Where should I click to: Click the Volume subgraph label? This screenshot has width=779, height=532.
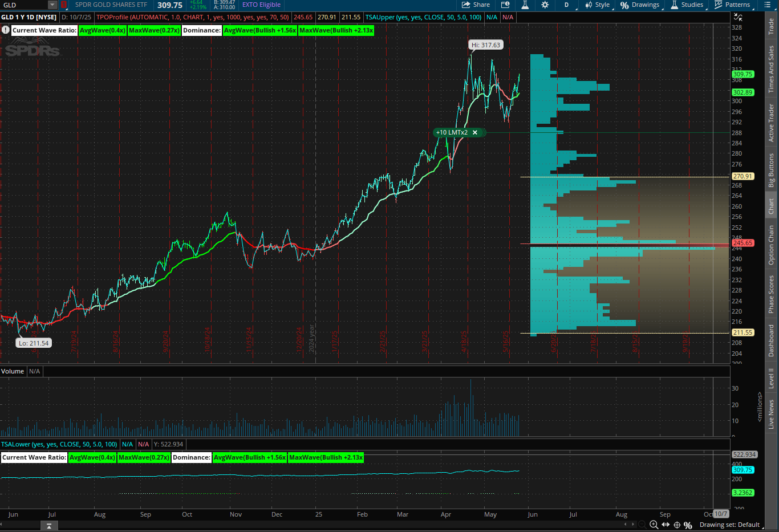13,371
